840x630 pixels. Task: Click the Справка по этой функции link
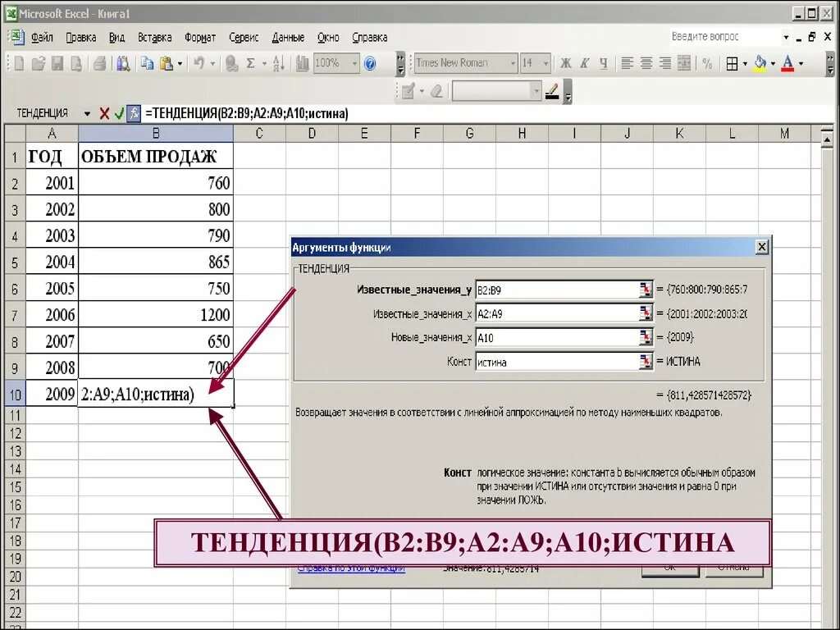coord(351,569)
